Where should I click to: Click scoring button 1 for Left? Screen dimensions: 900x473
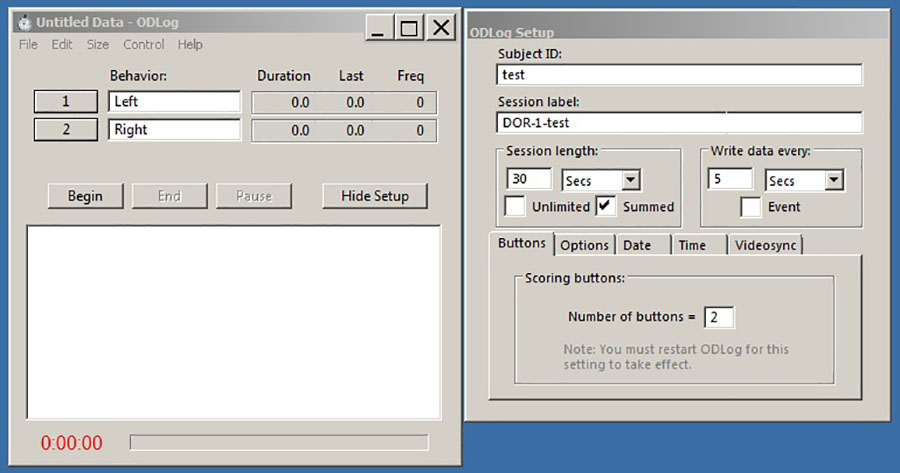click(x=65, y=102)
